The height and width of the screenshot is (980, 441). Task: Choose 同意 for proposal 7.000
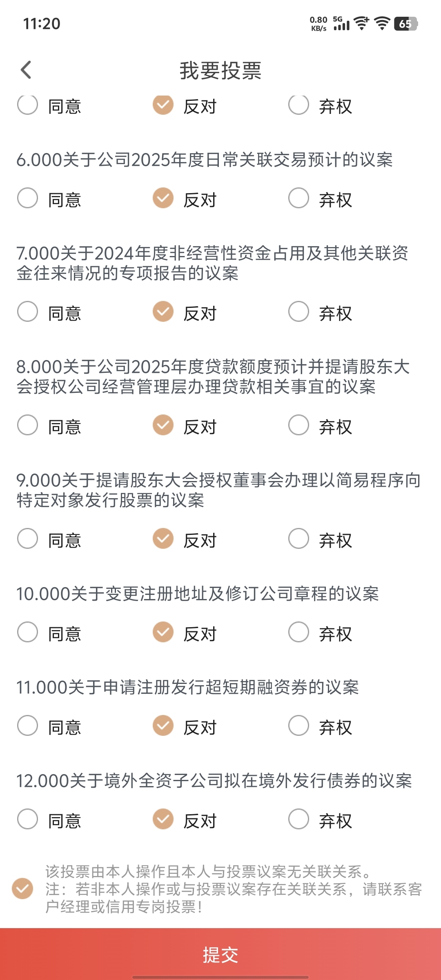point(28,312)
